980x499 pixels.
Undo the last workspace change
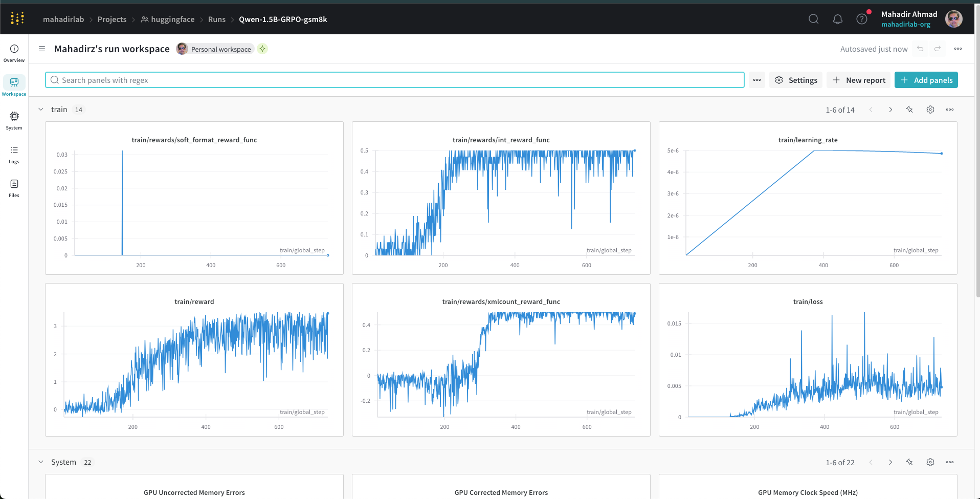click(x=920, y=49)
